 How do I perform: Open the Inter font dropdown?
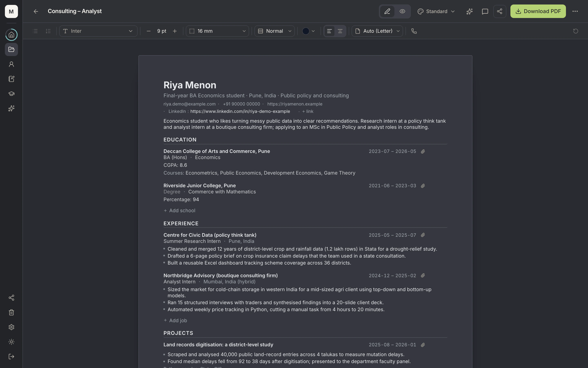[x=98, y=31]
